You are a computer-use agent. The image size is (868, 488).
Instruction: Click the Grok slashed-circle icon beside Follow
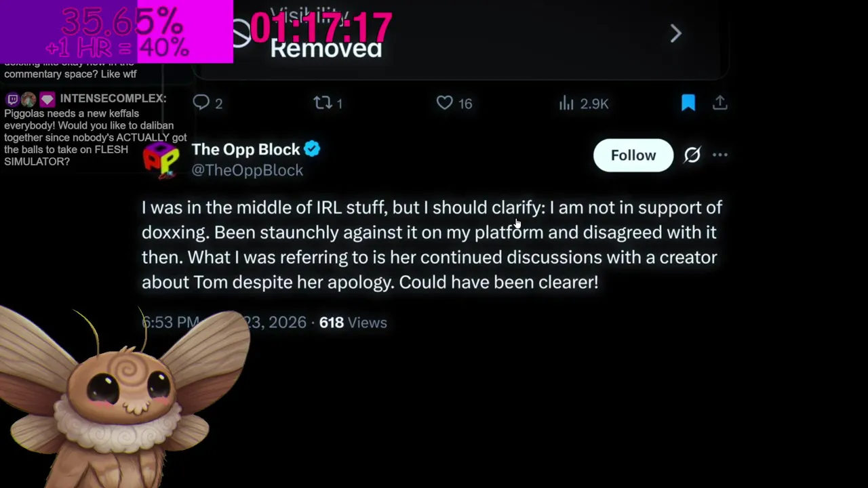tap(692, 155)
